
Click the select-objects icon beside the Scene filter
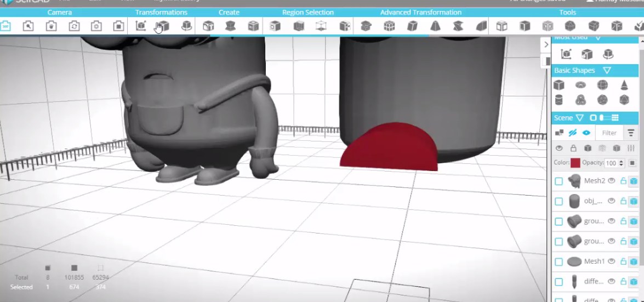coord(559,133)
